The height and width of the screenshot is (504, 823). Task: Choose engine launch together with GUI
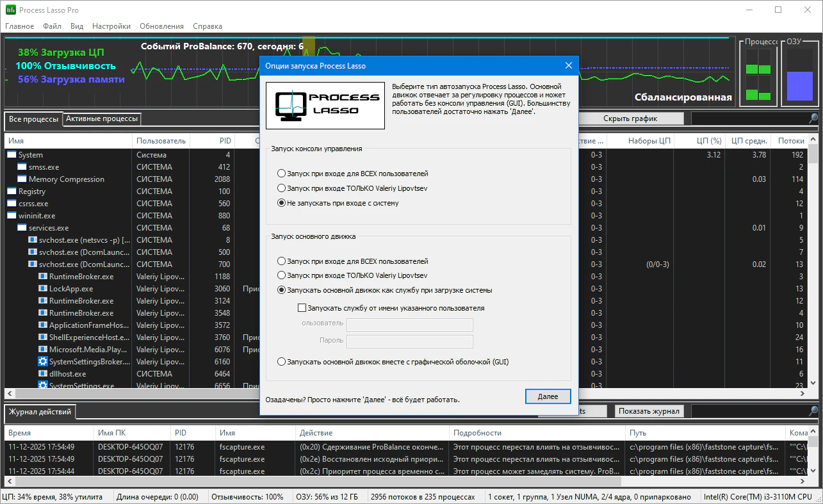click(282, 362)
